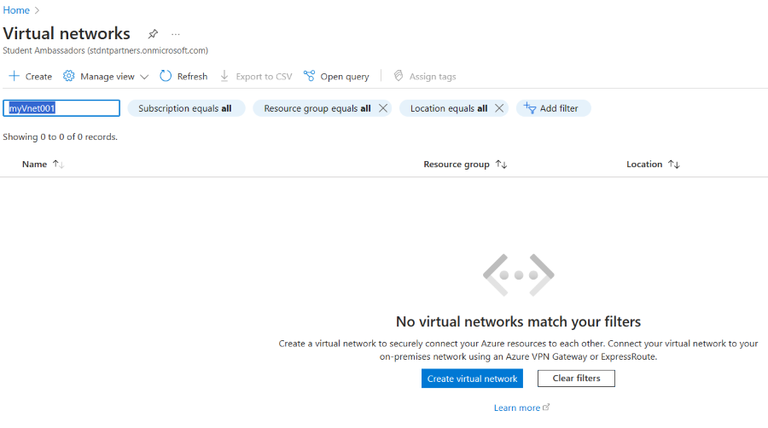Click Export to CSV

(256, 76)
